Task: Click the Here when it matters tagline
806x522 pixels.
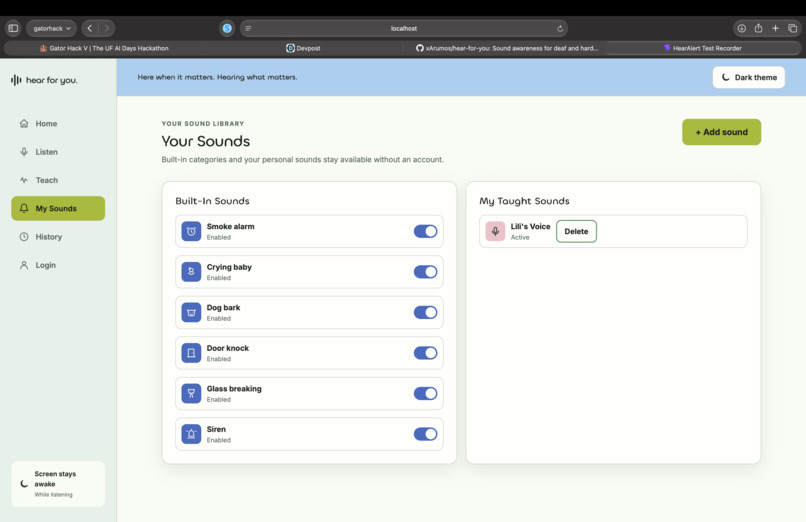Action: click(x=217, y=77)
